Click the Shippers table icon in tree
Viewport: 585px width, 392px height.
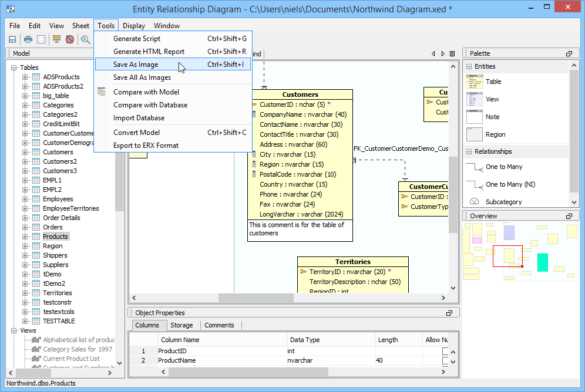click(36, 255)
